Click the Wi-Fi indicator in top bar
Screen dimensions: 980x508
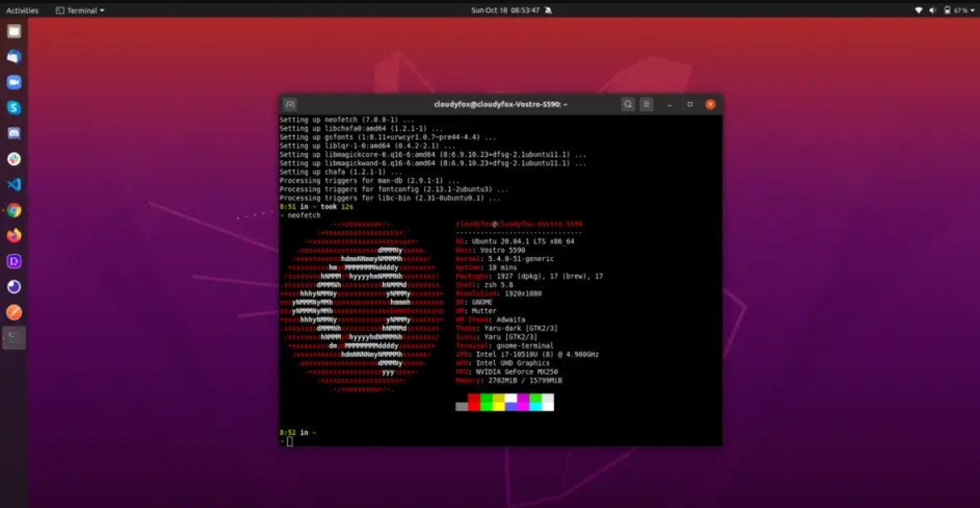(x=918, y=10)
